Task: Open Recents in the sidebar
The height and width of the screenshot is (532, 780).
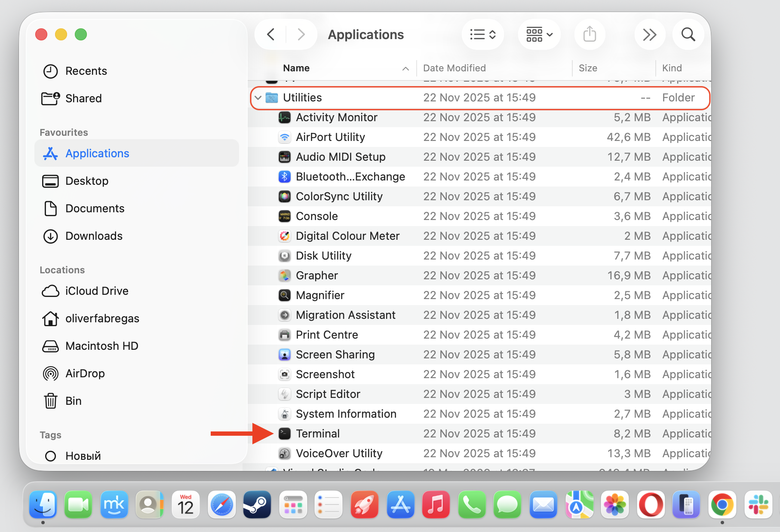Action: click(x=136, y=71)
